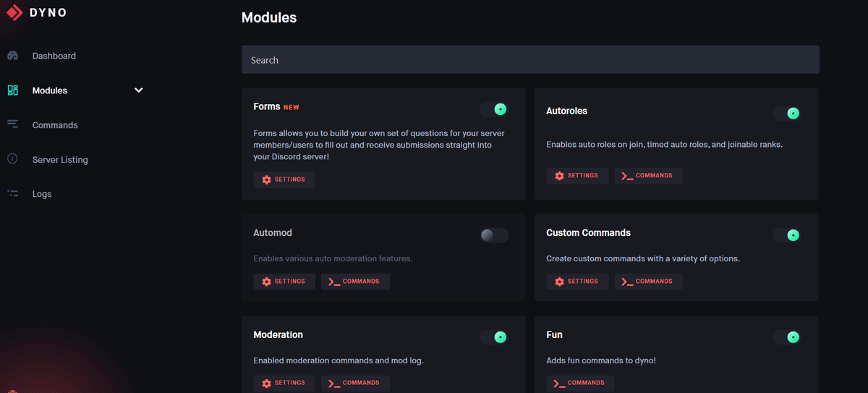Viewport: 868px width, 393px height.
Task: Click the Dyno logo icon
Action: (14, 12)
